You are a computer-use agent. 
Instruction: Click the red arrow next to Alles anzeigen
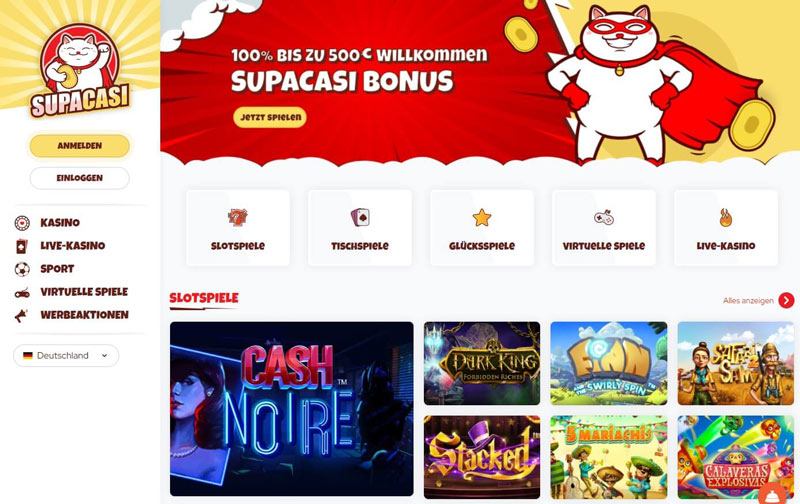[x=786, y=300]
